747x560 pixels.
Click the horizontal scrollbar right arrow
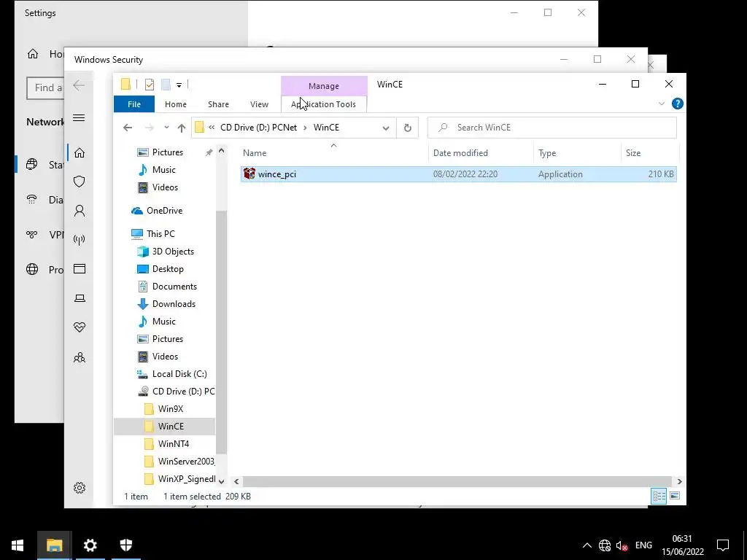click(680, 482)
